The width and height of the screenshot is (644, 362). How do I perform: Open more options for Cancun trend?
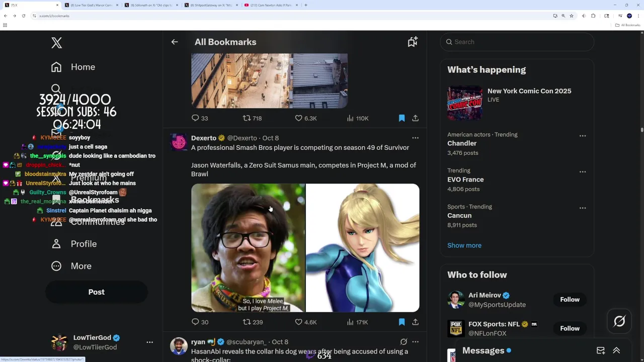pyautogui.click(x=583, y=208)
